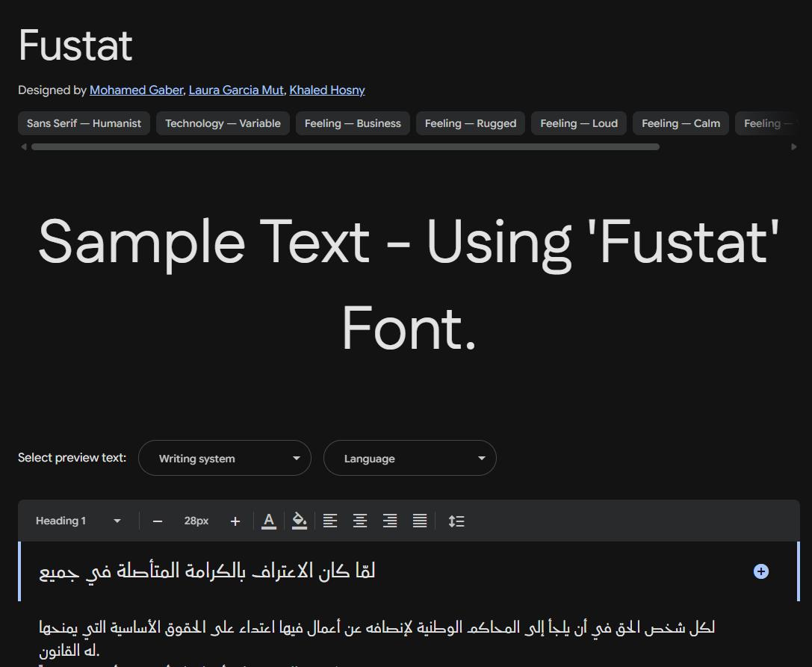
Task: Click the 'Select preview text:' label
Action: click(72, 458)
